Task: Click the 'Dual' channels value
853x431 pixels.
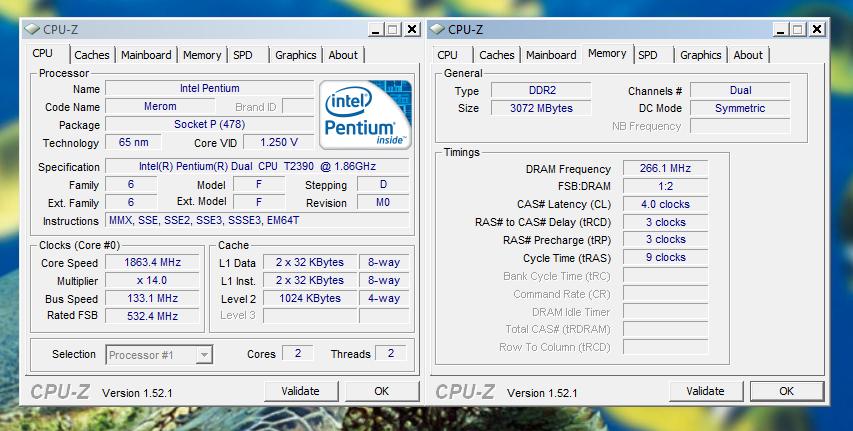Action: coord(740,90)
